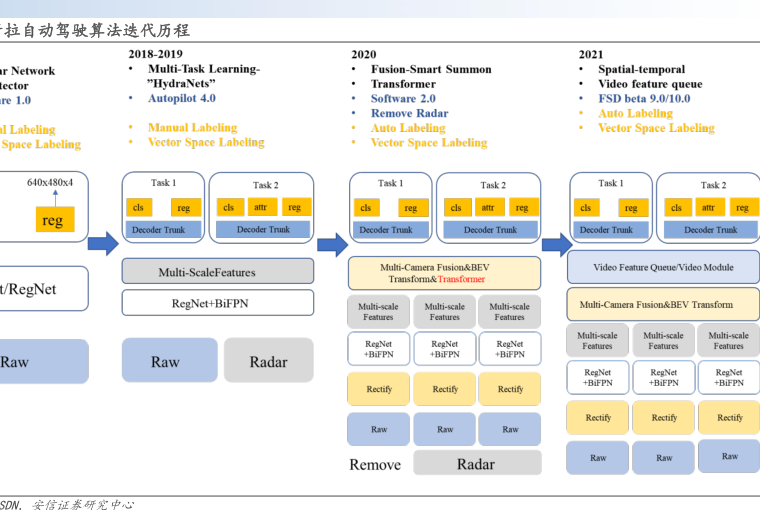Click the "2021" year heading
760x510 pixels.
(x=591, y=54)
